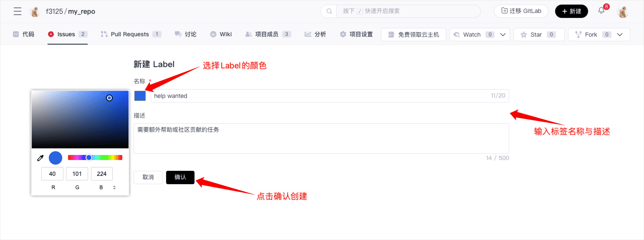This screenshot has height=240, width=644.
Task: Confirm label creation with 确认 button
Action: click(180, 177)
